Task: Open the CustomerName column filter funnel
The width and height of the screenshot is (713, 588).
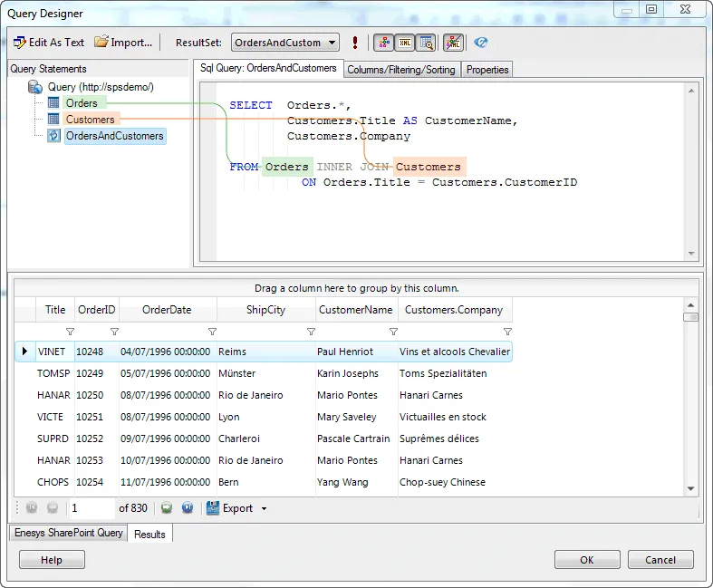Action: pos(394,332)
